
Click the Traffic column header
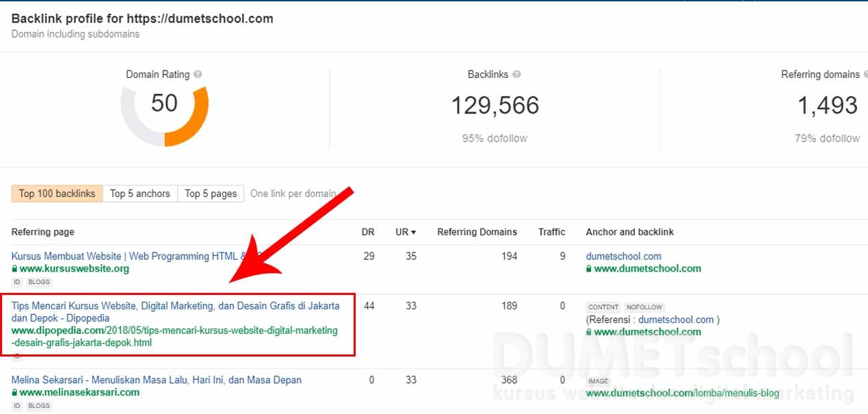click(552, 232)
